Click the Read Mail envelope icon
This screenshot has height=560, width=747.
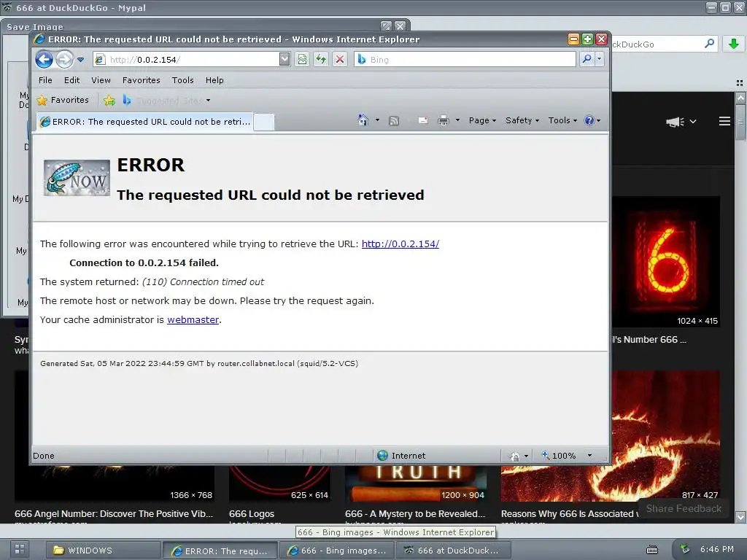(423, 121)
